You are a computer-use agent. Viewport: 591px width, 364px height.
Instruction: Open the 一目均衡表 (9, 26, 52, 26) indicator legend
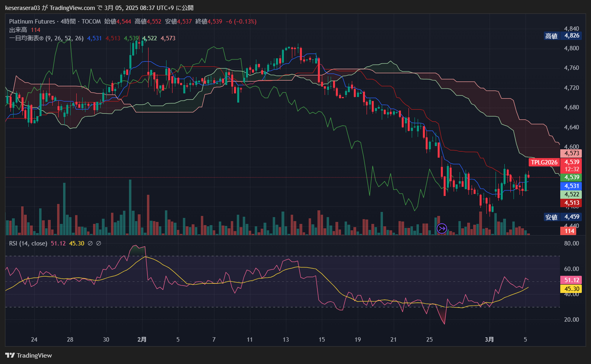[46, 38]
